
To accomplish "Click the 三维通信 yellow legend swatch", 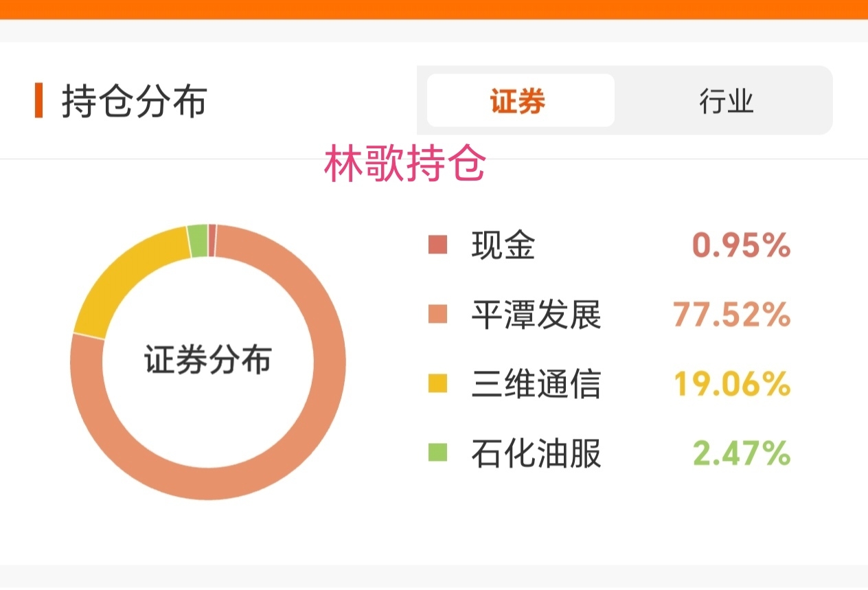I will (x=437, y=383).
